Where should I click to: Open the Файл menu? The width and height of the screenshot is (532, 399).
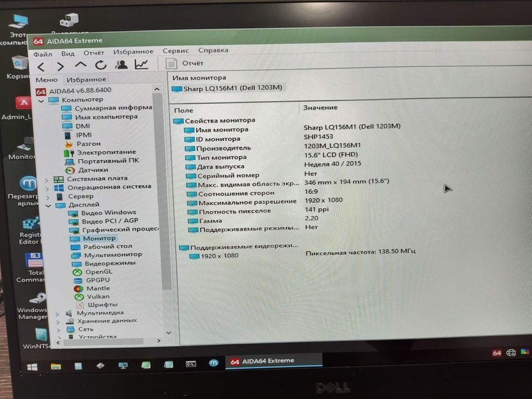[x=43, y=54]
